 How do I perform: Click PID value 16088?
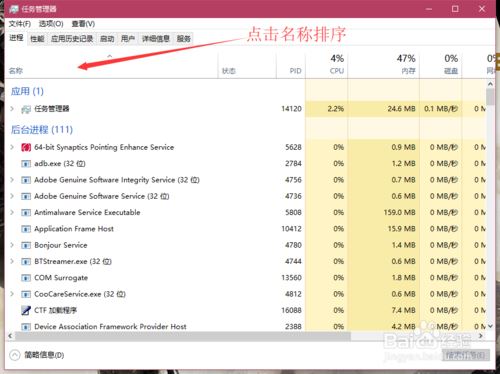click(291, 310)
